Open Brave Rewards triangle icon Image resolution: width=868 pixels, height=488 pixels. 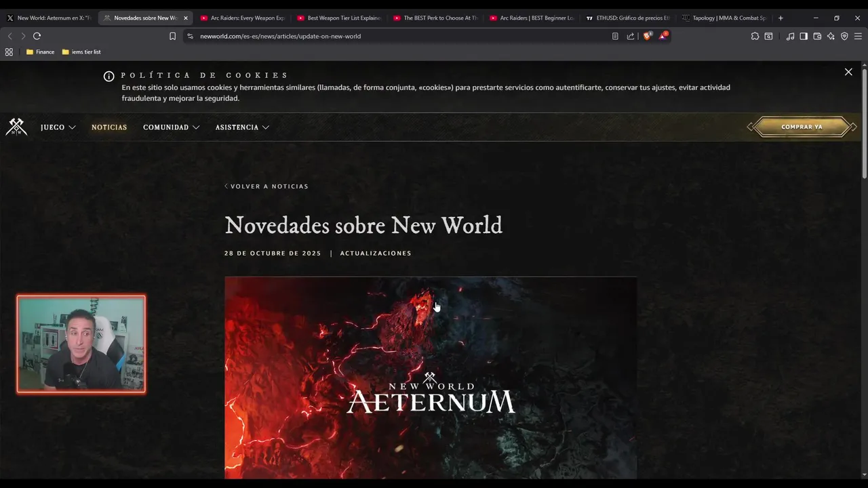click(663, 35)
